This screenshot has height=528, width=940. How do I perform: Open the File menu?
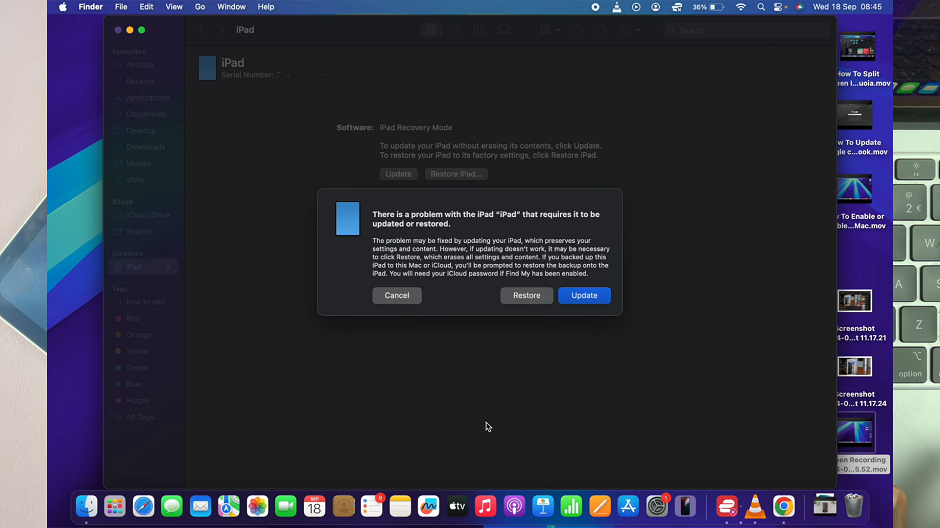point(121,7)
